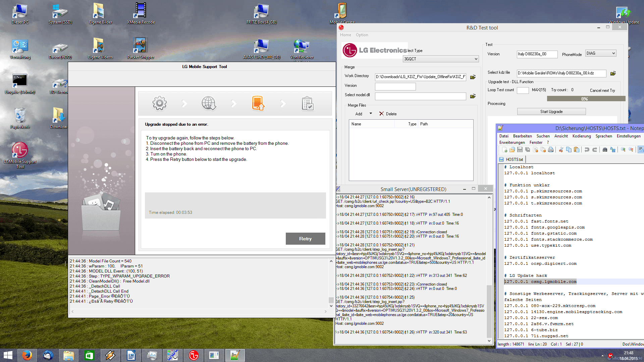Click the Zoom in icon in Notepad++

tap(623, 149)
